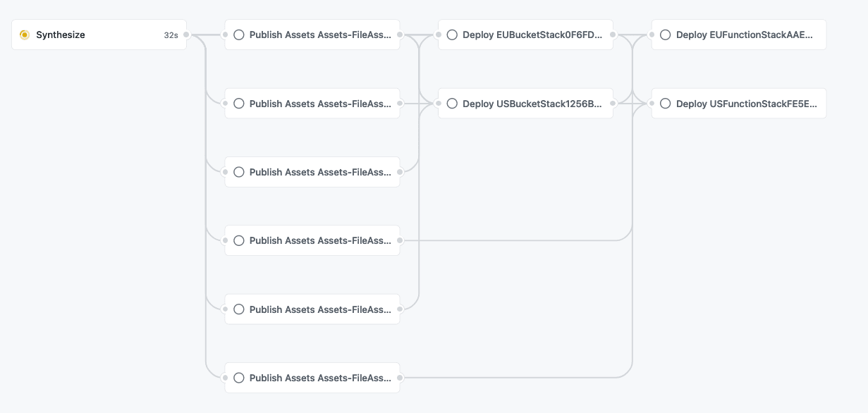Open the second Publish Assets job label

[320, 104]
